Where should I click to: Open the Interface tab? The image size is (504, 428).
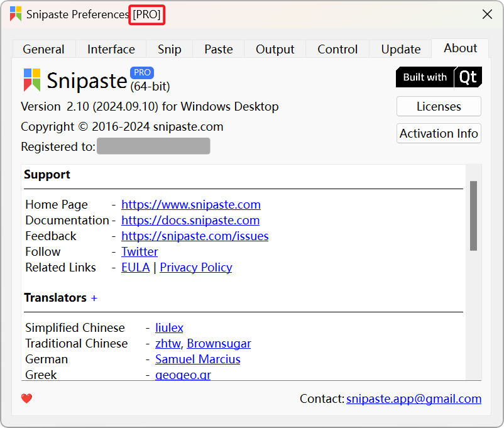[111, 49]
